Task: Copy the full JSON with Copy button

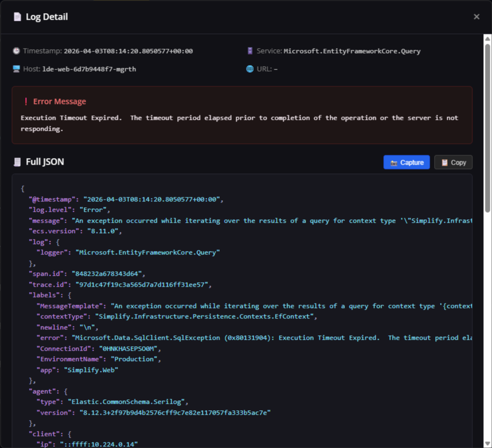Action: point(453,162)
